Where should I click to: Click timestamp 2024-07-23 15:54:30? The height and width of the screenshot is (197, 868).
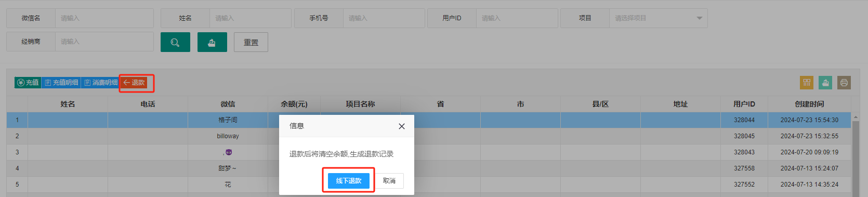pos(809,120)
